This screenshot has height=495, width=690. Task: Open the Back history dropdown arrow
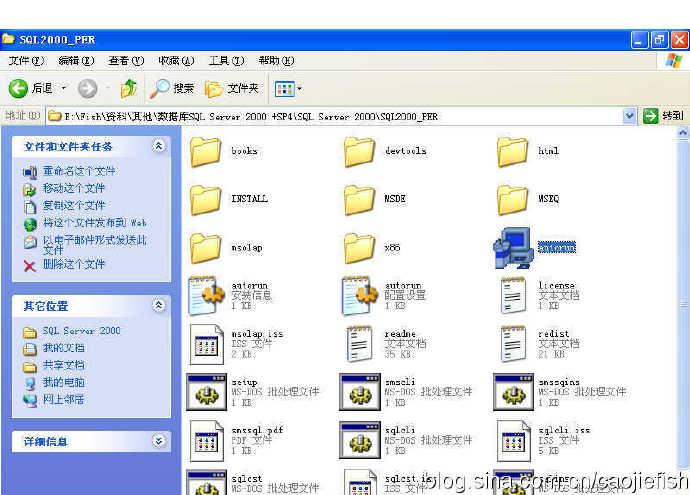[x=64, y=89]
